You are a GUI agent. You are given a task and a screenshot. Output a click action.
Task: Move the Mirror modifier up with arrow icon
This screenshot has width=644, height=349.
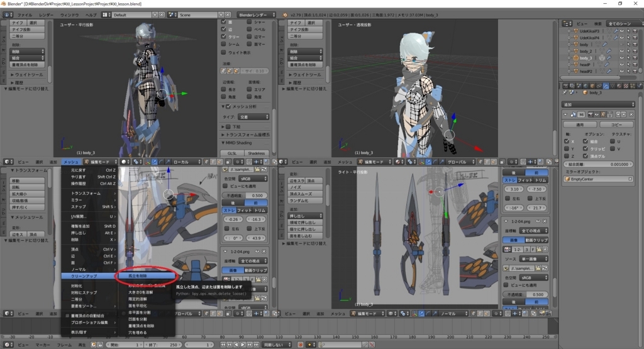click(x=618, y=114)
